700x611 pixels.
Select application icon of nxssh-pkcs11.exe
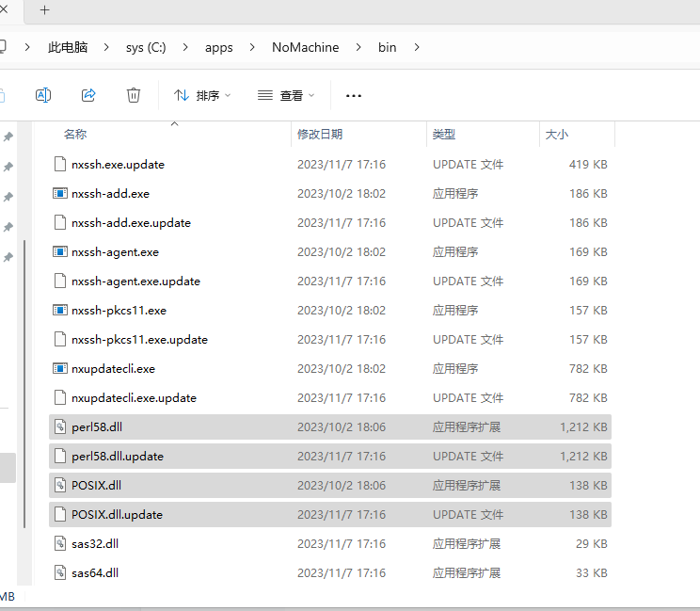60,310
